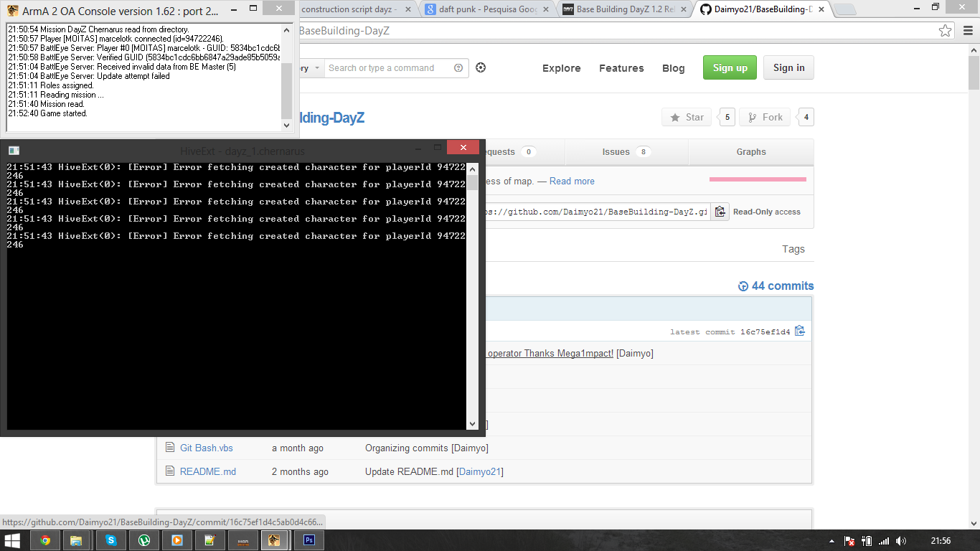Click ArmA console scrollbar up arrow
The image size is (980, 551).
[x=286, y=30]
